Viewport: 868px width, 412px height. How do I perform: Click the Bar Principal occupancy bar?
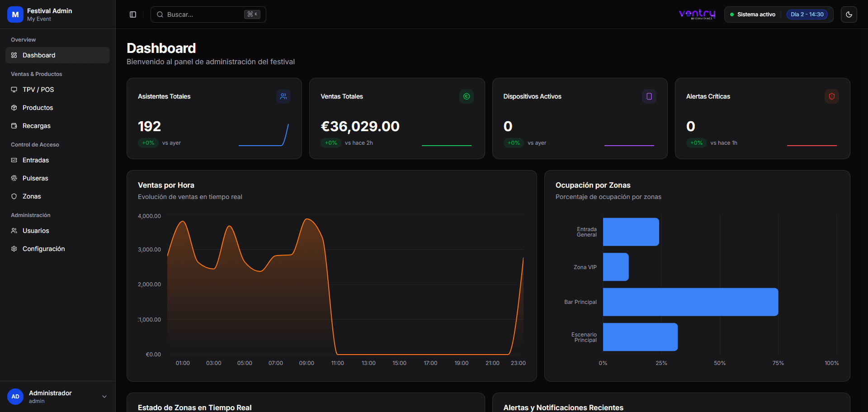coord(690,302)
